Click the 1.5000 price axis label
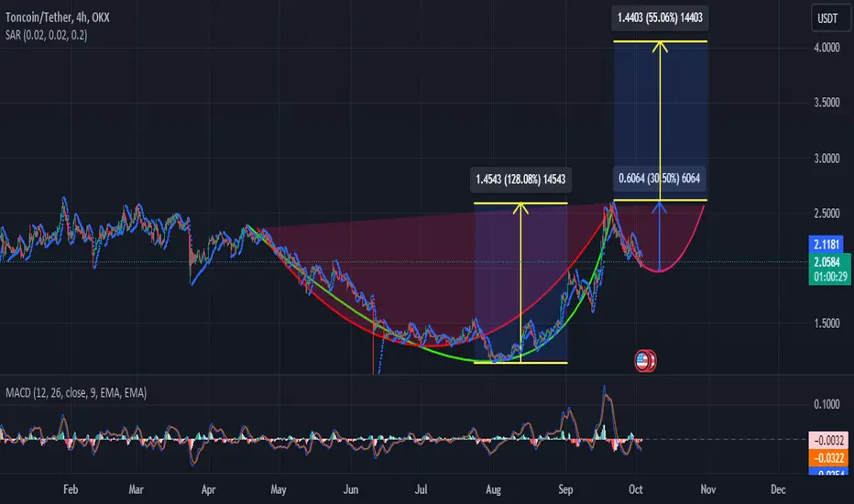This screenshot has height=504, width=854. 827,323
